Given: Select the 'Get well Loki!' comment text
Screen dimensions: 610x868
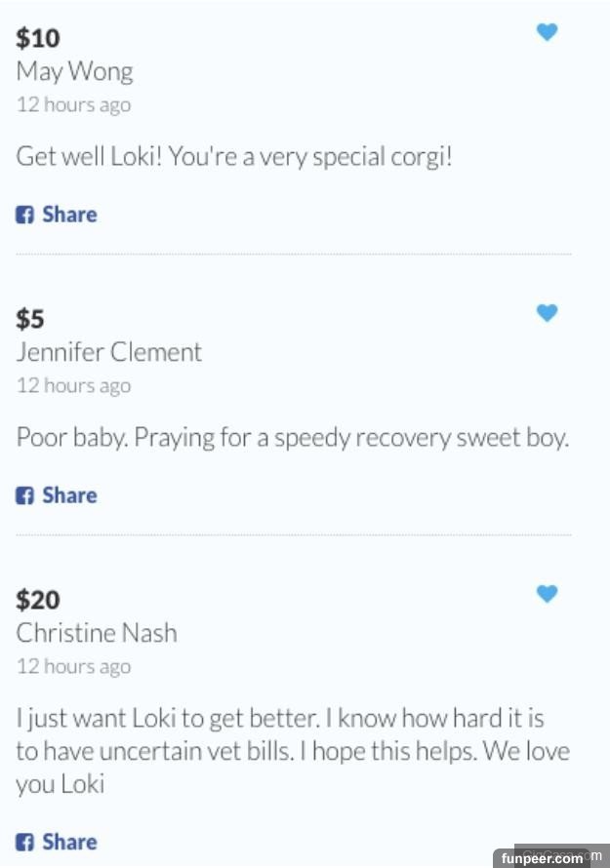Looking at the screenshot, I should click(234, 156).
